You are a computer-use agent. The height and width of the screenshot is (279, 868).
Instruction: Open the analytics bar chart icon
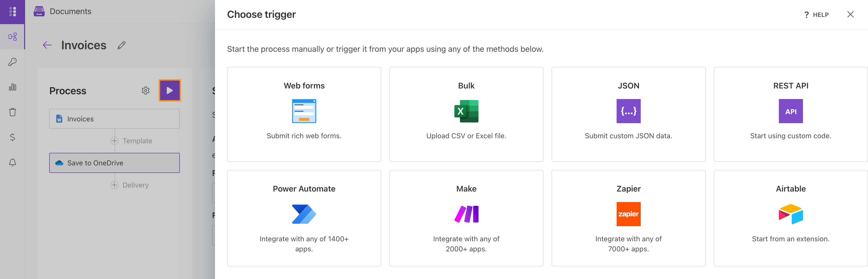(x=13, y=87)
